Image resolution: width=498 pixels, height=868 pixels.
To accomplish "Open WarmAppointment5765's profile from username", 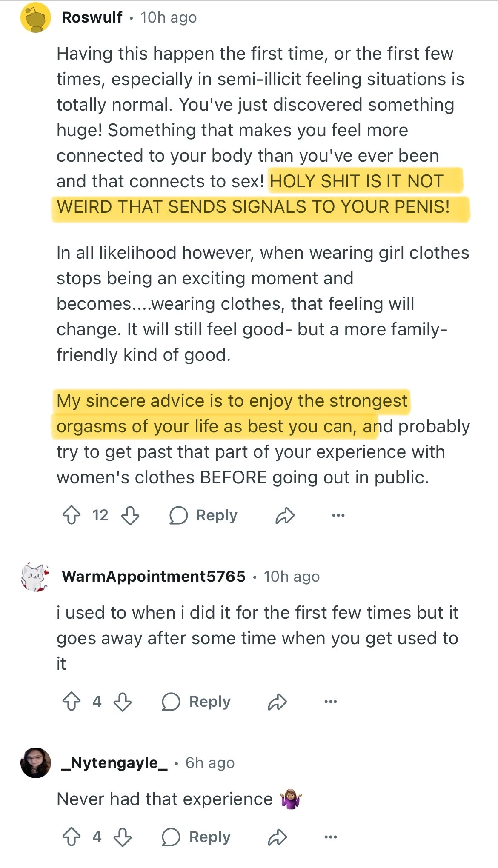I will (x=154, y=576).
